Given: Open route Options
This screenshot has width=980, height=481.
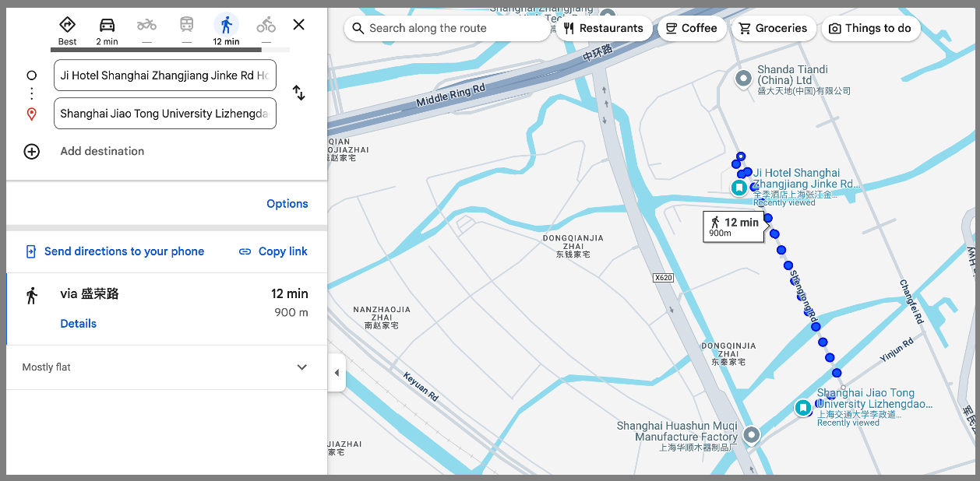Looking at the screenshot, I should click(287, 204).
